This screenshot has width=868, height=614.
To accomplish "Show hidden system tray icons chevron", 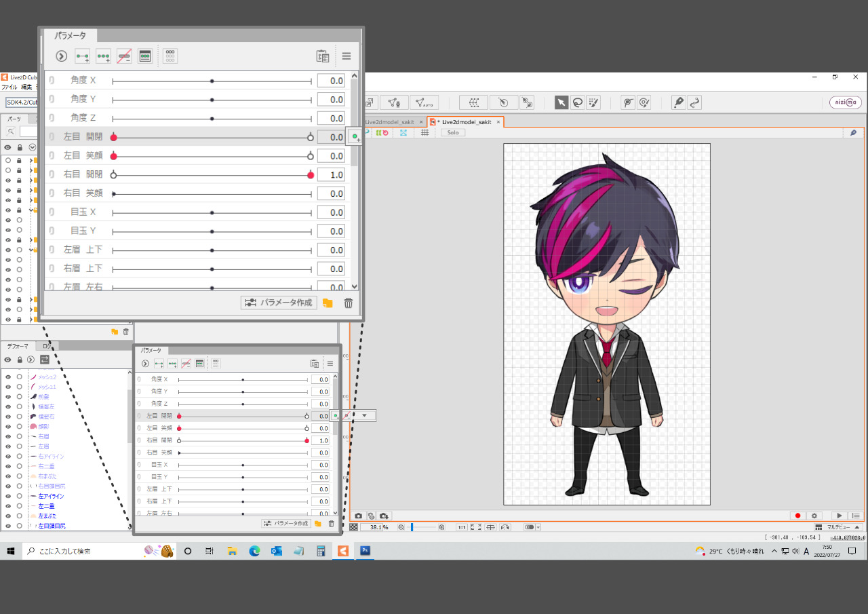I will pos(774,551).
